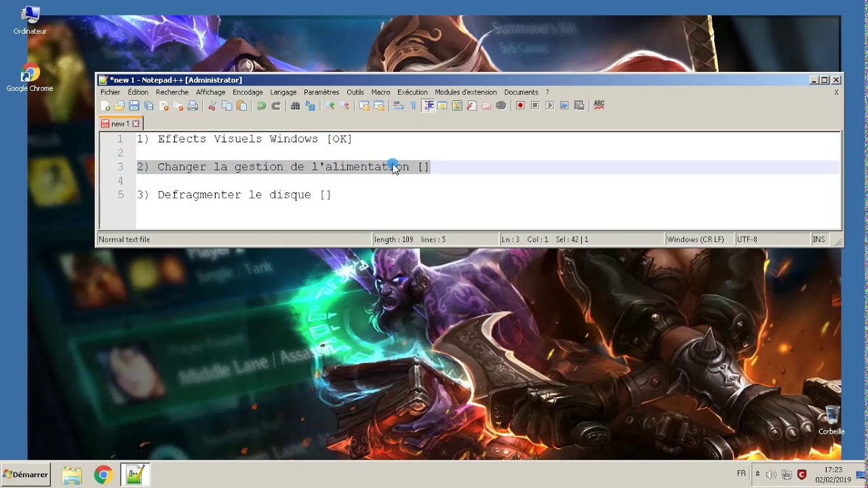Viewport: 868px width, 488px height.
Task: Click the Zoom In toolbar icon
Action: tap(330, 106)
